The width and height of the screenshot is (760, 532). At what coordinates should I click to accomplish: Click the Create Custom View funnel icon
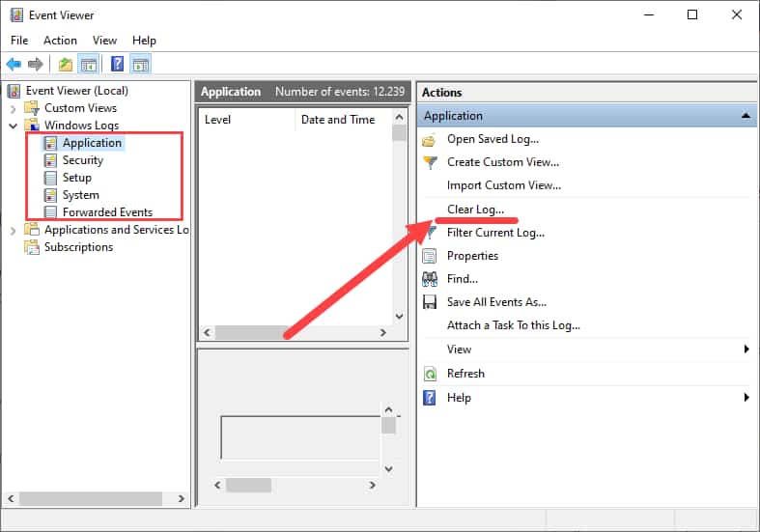point(431,162)
